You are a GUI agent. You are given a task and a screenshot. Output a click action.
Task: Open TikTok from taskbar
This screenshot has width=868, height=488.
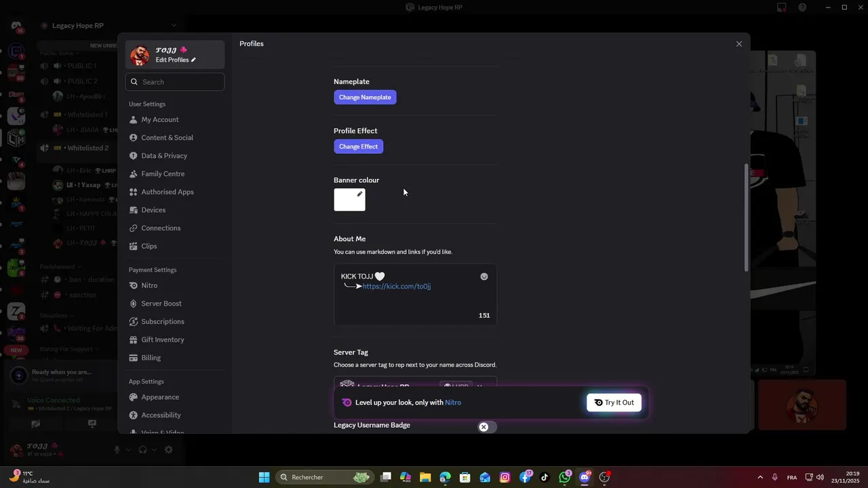coord(545,477)
